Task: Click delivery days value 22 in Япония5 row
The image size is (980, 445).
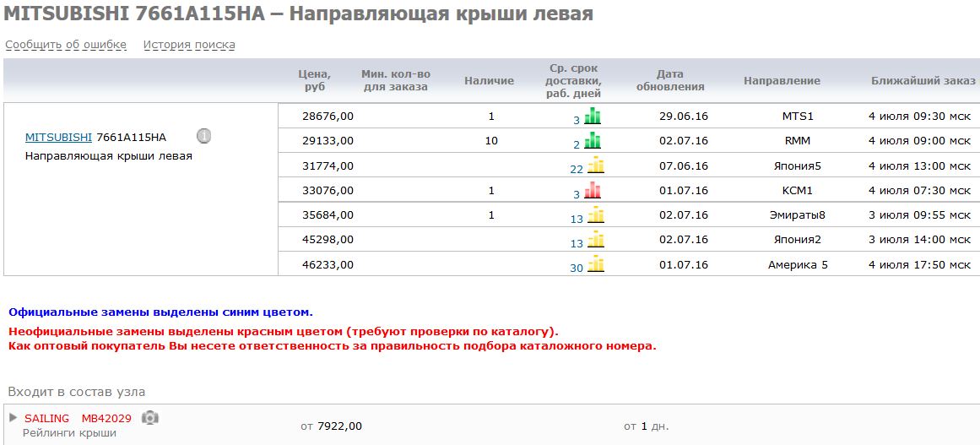Action: pyautogui.click(x=577, y=170)
